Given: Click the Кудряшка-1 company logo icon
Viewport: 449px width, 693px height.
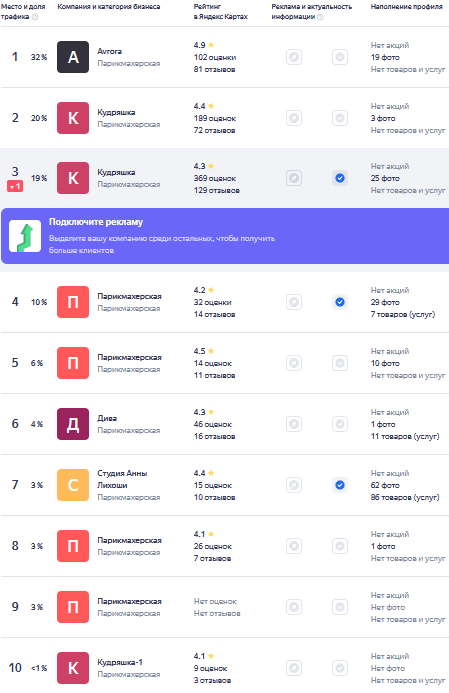Looking at the screenshot, I should 73,668.
